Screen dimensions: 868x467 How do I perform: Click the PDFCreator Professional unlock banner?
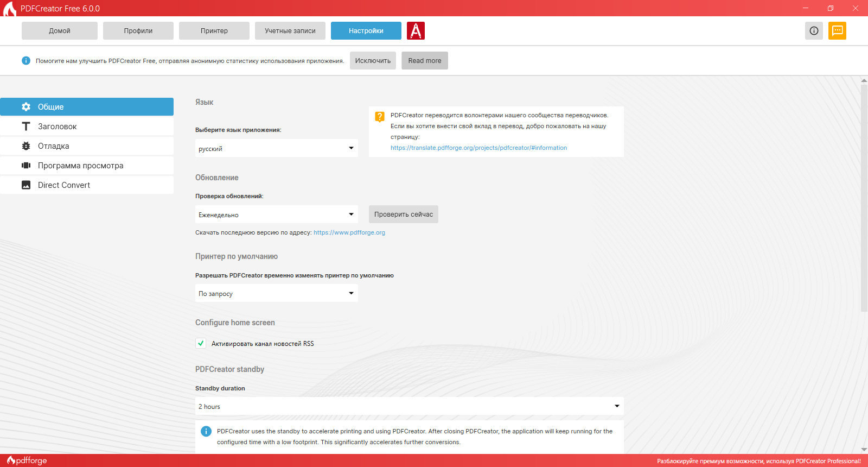pos(759,461)
